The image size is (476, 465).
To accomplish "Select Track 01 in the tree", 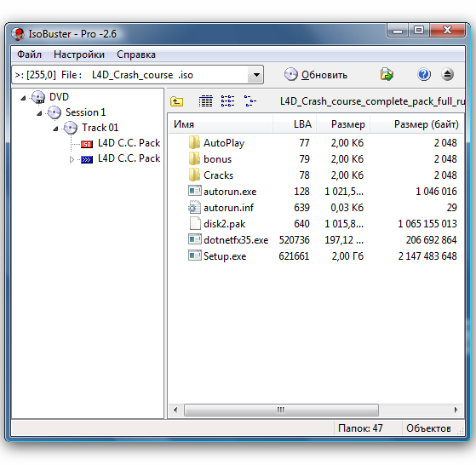I will click(x=100, y=128).
